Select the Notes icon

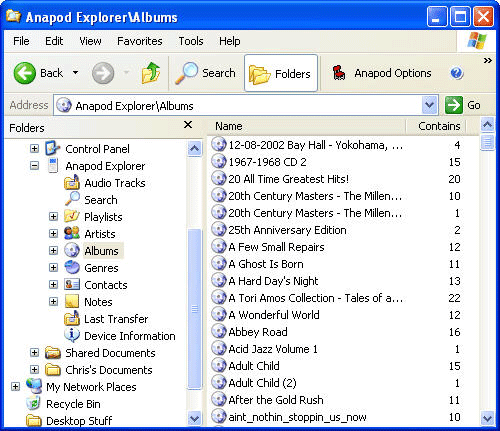[72, 301]
